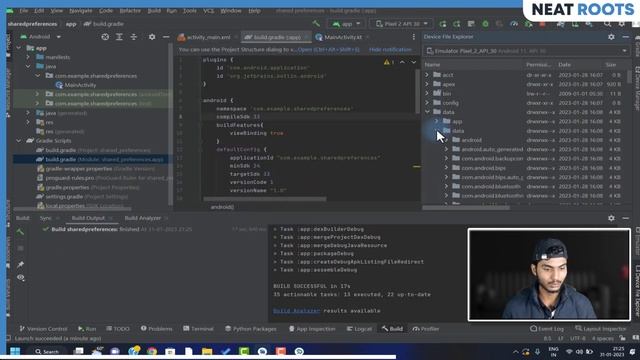Click the Make Project hammer icon in toolbar
Image resolution: width=640 pixels, height=360 pixels.
tap(316, 24)
